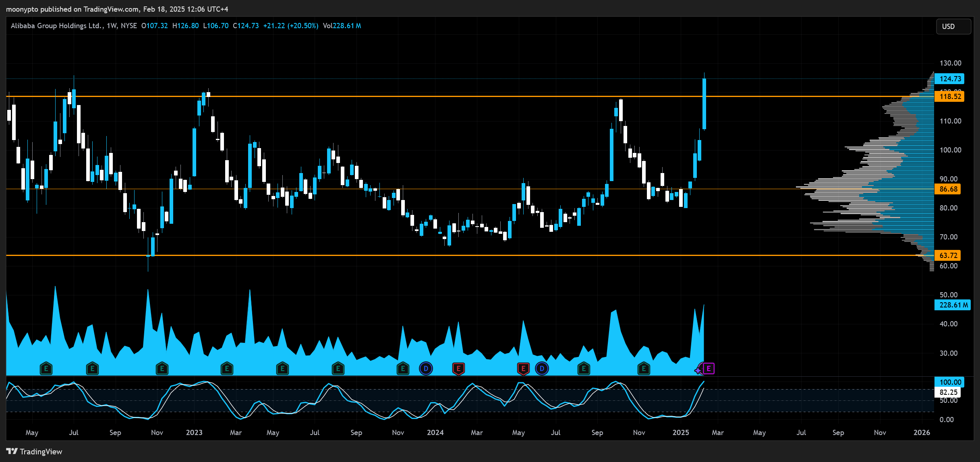
Task: Click the 124.73 current price label
Action: pos(949,79)
